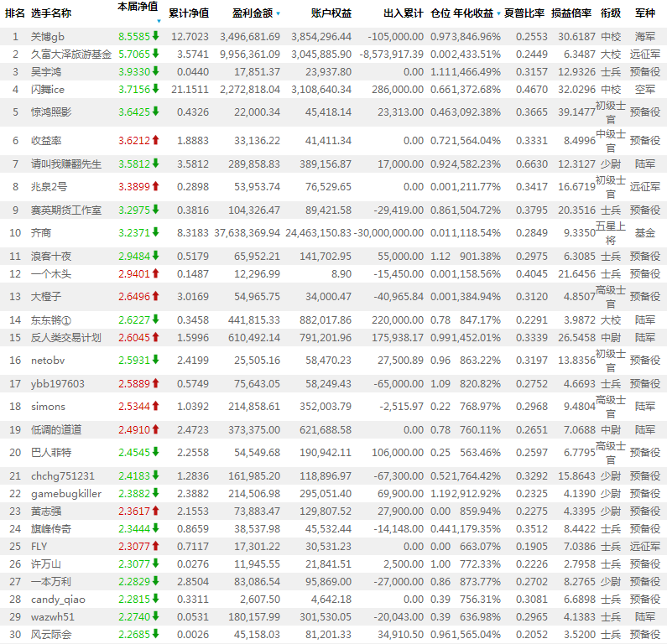Open player gamebugkiller
667x644 pixels.
click(x=66, y=494)
